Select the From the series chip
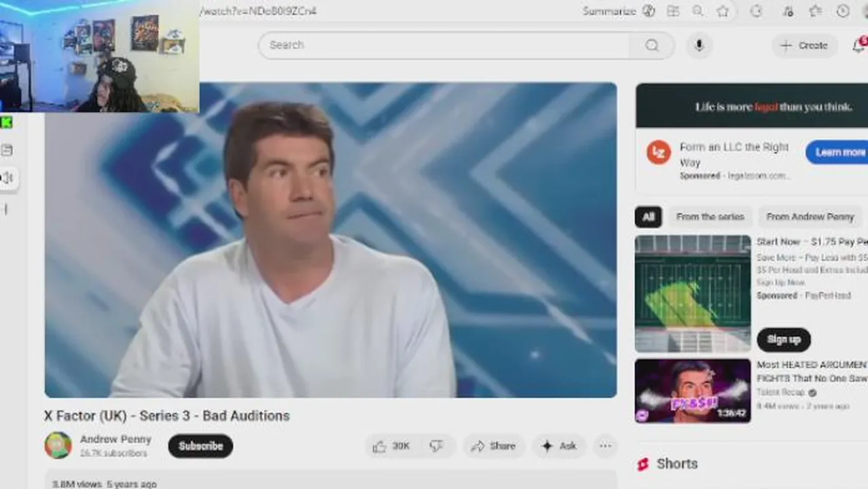The width and height of the screenshot is (868, 489). [710, 217]
